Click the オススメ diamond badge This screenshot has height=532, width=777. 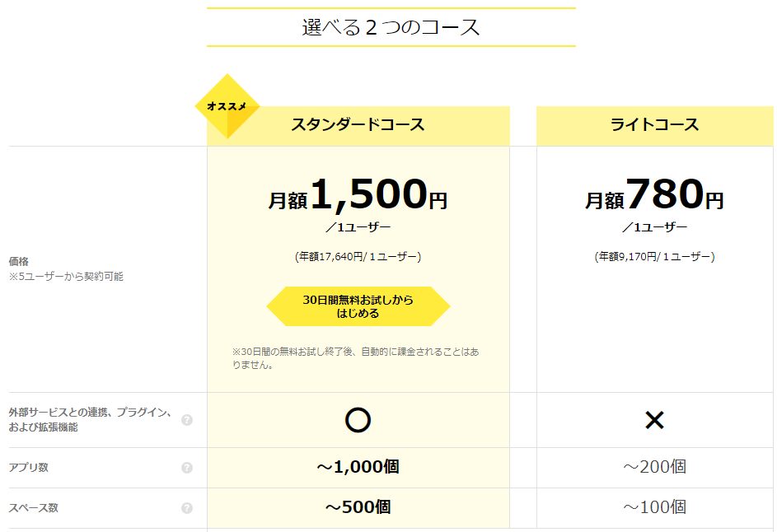coord(227,106)
